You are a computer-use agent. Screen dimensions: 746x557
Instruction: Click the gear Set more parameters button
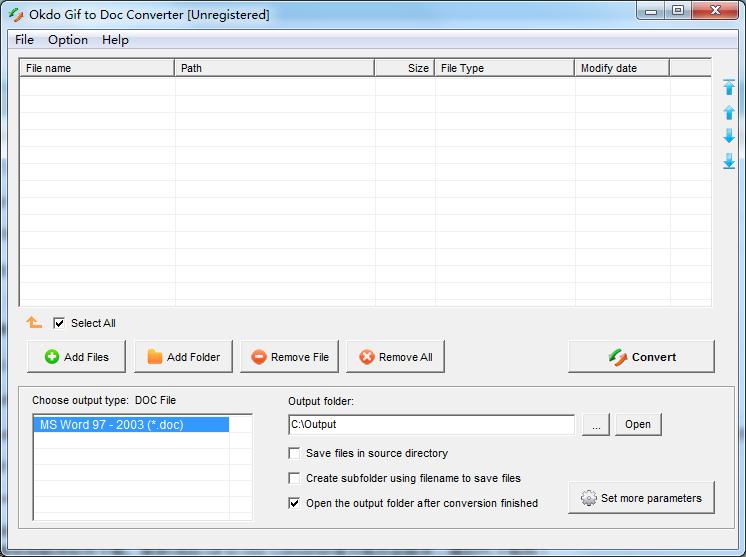pyautogui.click(x=641, y=498)
